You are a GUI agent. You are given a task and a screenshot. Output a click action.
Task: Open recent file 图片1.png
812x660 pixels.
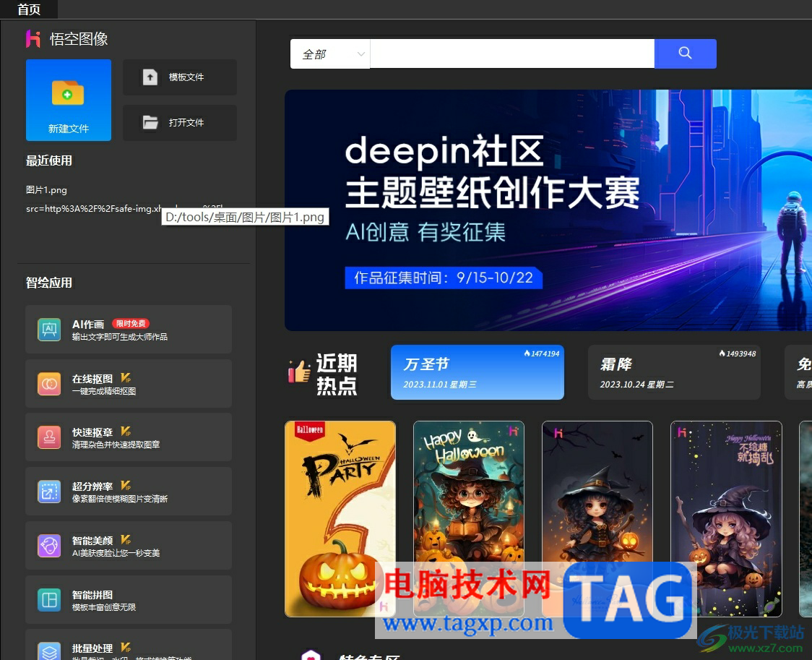click(x=47, y=189)
